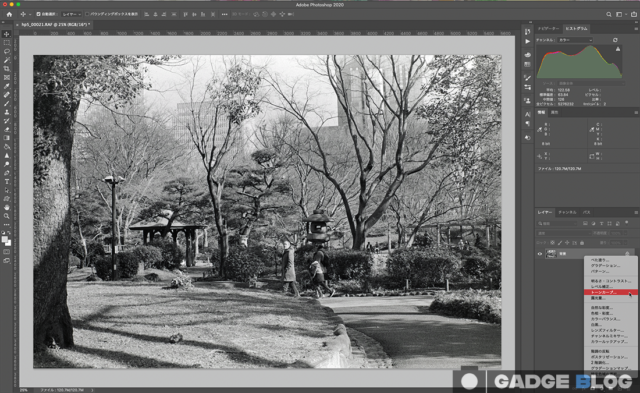Enable the バウンディングボックスを表示 checkbox
Screen dimensions: 640x393
click(x=87, y=14)
